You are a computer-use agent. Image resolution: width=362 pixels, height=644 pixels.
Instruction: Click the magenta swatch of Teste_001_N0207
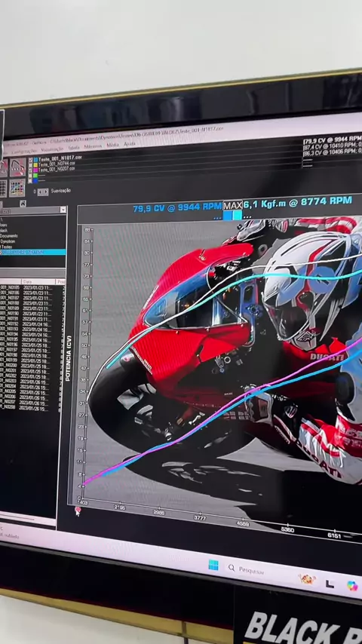(35, 170)
